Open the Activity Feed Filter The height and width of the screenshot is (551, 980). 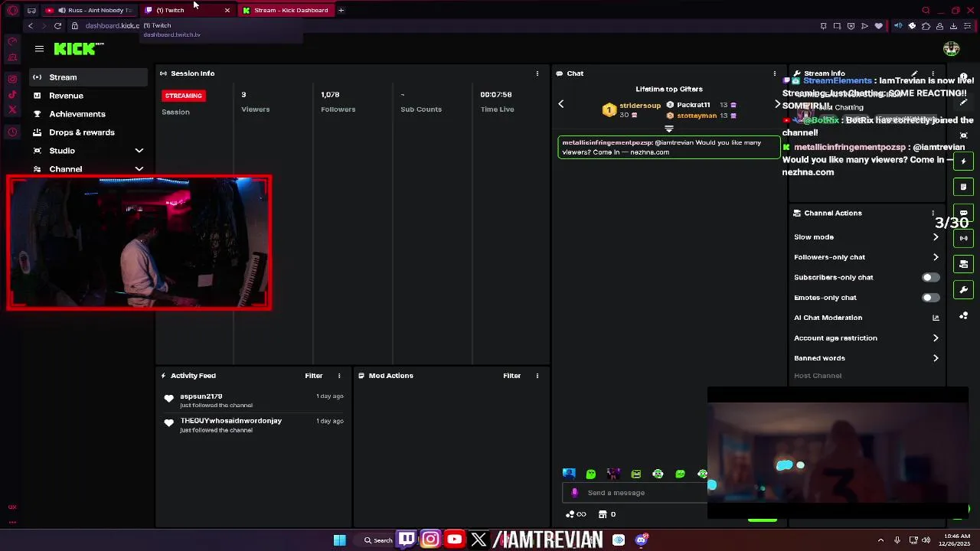314,376
